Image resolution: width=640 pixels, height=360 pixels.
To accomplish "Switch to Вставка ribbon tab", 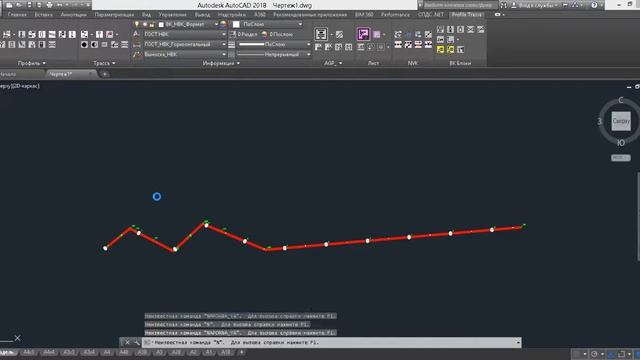I will click(x=44, y=14).
